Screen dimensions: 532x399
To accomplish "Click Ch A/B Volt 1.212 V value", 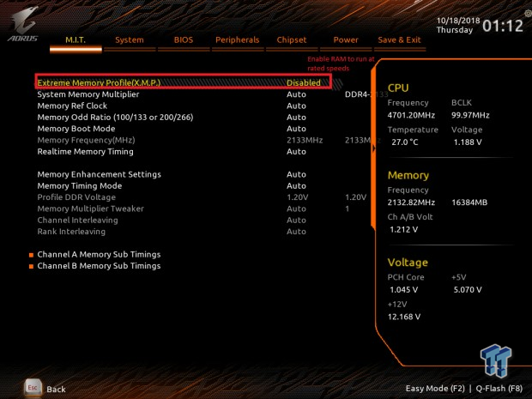I will [x=404, y=230].
